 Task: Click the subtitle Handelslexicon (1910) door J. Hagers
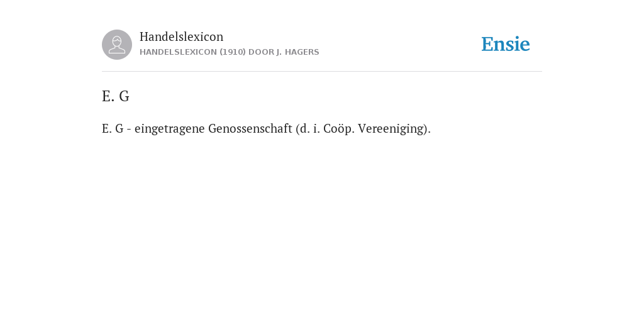(229, 52)
